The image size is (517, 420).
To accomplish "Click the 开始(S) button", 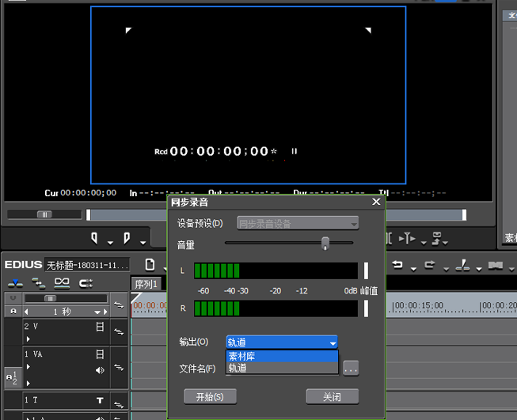I will click(210, 396).
